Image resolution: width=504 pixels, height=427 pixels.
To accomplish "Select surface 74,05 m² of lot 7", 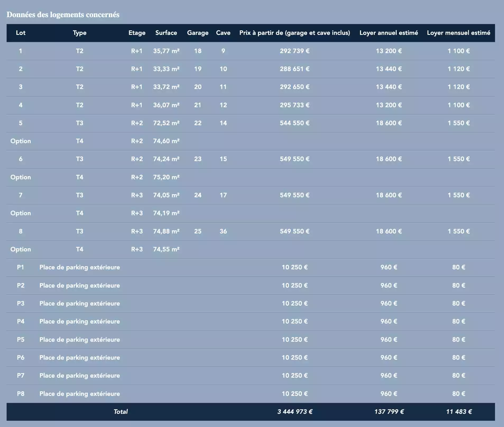I will (x=166, y=195).
